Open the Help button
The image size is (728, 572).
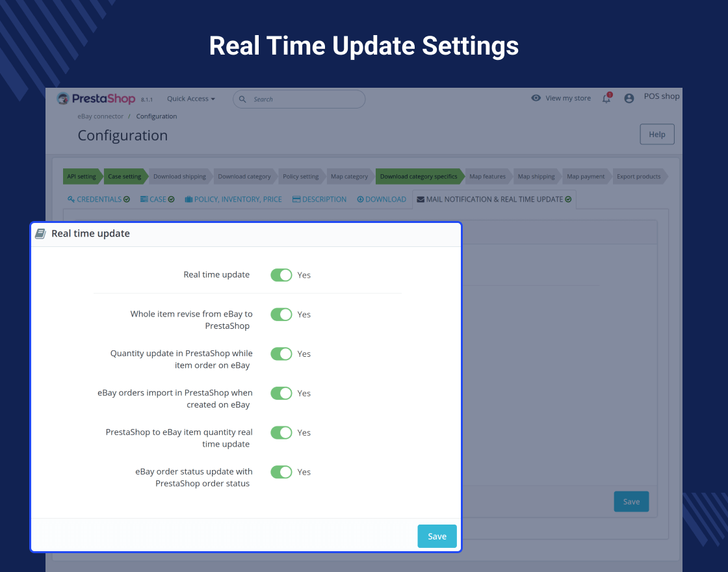coord(657,134)
